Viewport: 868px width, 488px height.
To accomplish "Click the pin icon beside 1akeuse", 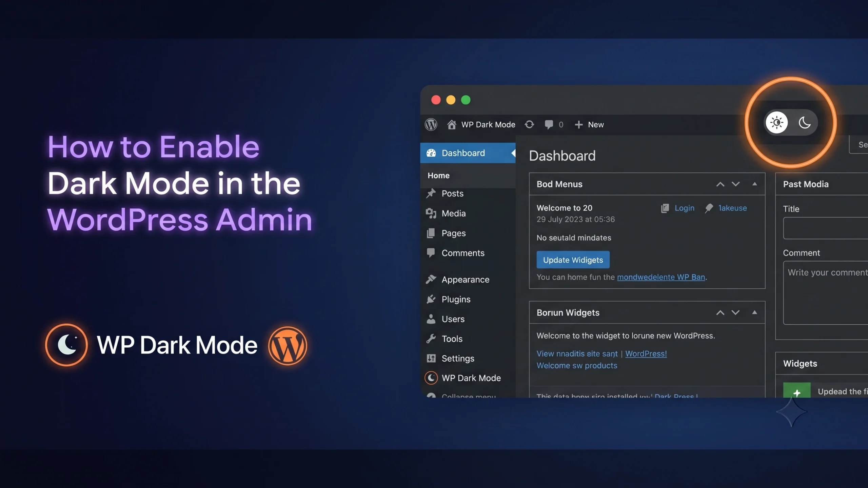I will [709, 208].
